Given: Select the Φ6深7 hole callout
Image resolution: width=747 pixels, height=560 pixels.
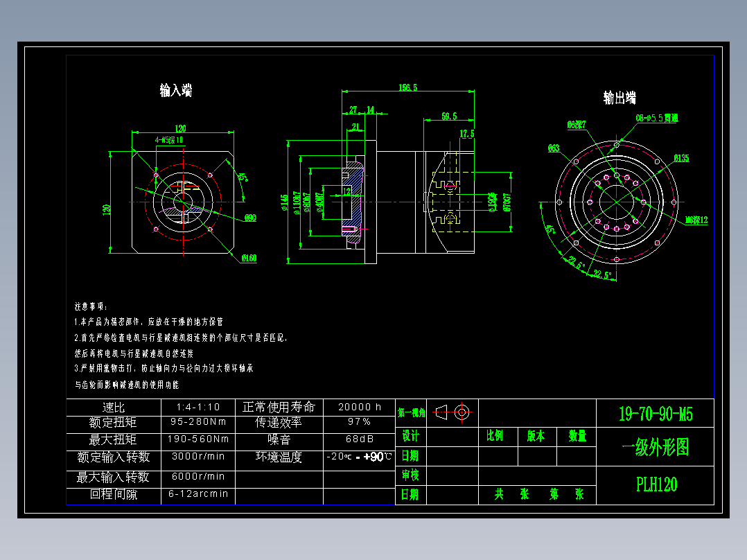Looking at the screenshot, I should [x=577, y=124].
